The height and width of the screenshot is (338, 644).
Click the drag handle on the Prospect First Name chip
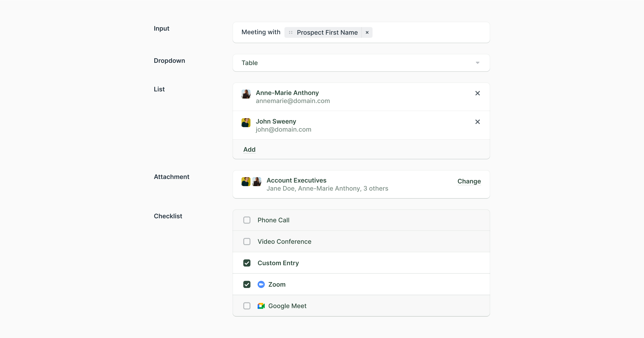tap(290, 32)
